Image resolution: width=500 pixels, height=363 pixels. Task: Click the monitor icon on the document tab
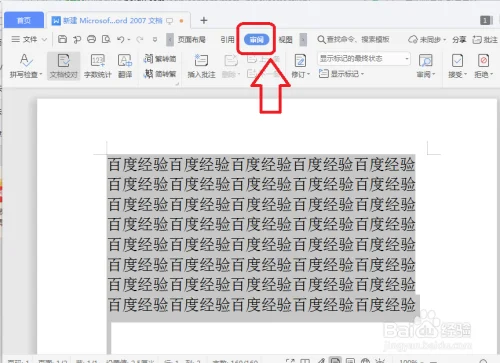tap(170, 21)
